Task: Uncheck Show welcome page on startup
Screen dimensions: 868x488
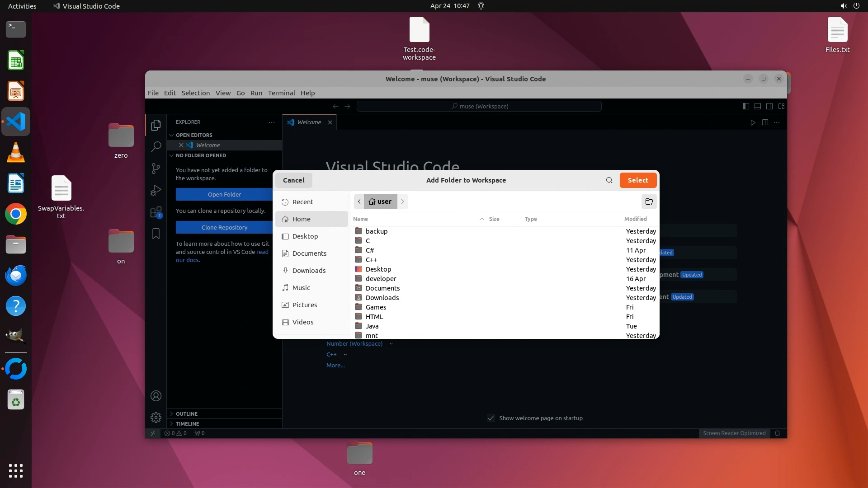Action: click(x=491, y=418)
